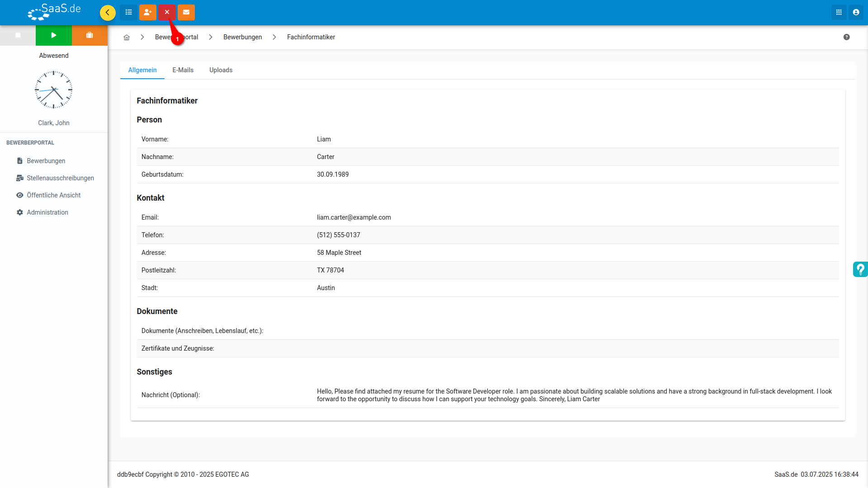Click the applicant message text

pyautogui.click(x=574, y=395)
